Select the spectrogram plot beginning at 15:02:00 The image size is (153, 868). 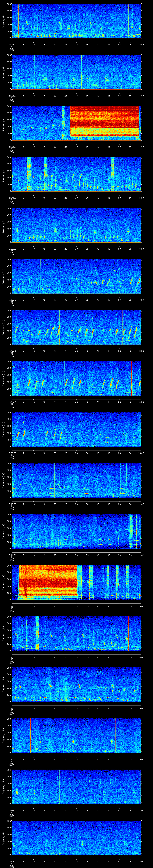point(76,72)
